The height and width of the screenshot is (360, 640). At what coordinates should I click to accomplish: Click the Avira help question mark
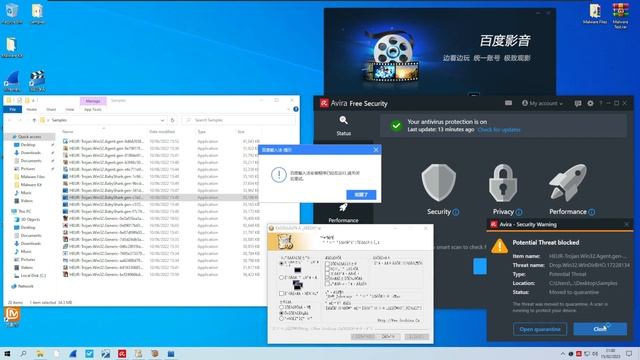tap(600, 103)
